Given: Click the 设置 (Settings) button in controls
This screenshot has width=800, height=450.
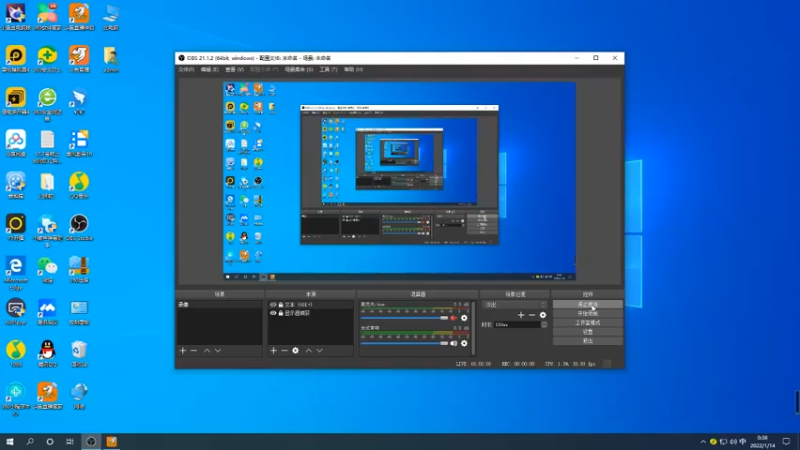Looking at the screenshot, I should coord(588,332).
